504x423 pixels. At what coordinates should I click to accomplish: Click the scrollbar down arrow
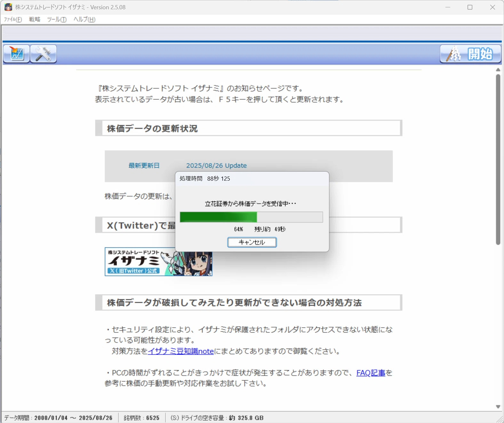pos(498,407)
